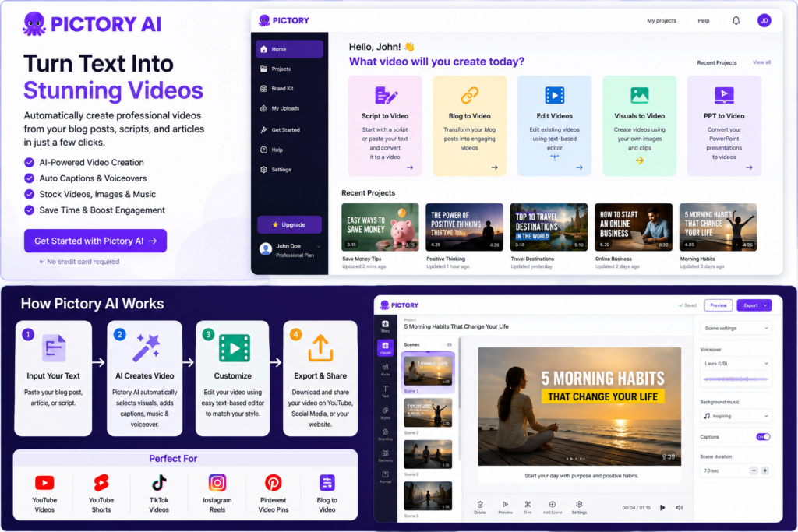Click the YouTube Videos icon

tap(44, 483)
